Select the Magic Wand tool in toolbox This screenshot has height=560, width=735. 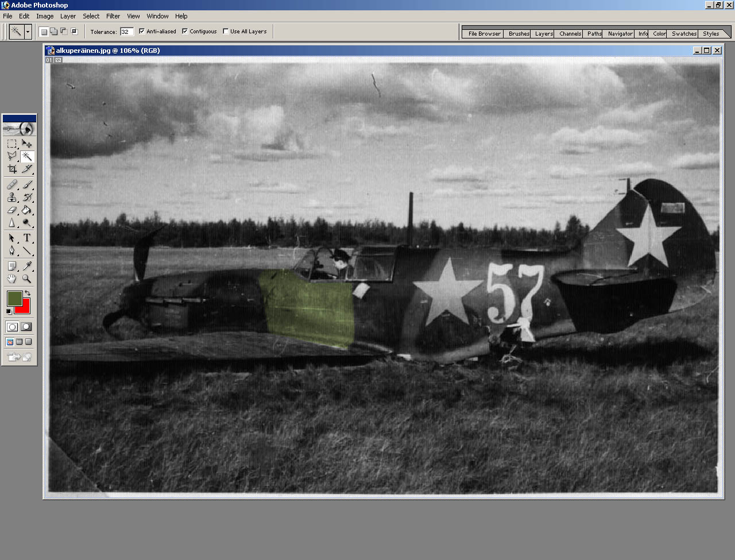(x=27, y=156)
